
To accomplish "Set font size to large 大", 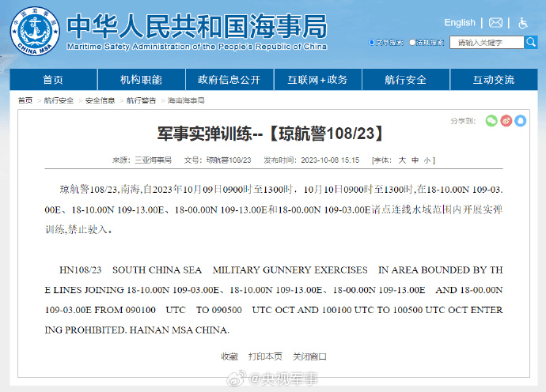I will tap(402, 160).
